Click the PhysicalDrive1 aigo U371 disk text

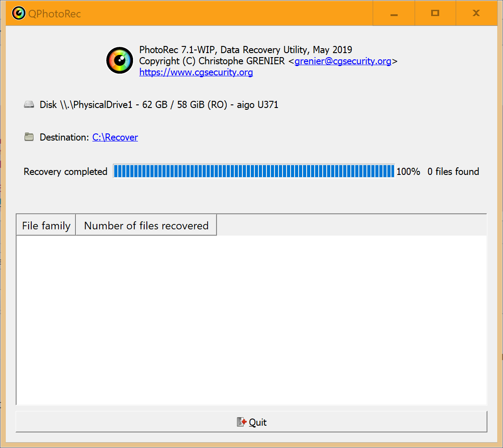[x=159, y=105]
